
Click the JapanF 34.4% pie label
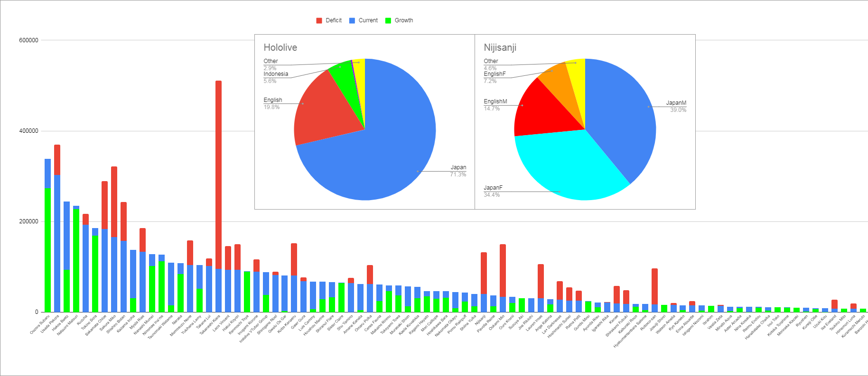coord(493,191)
